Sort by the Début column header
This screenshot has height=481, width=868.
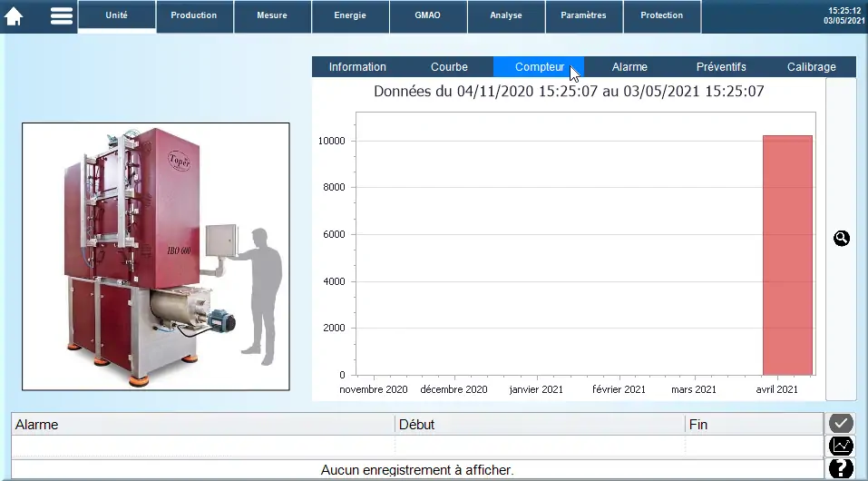click(541, 425)
